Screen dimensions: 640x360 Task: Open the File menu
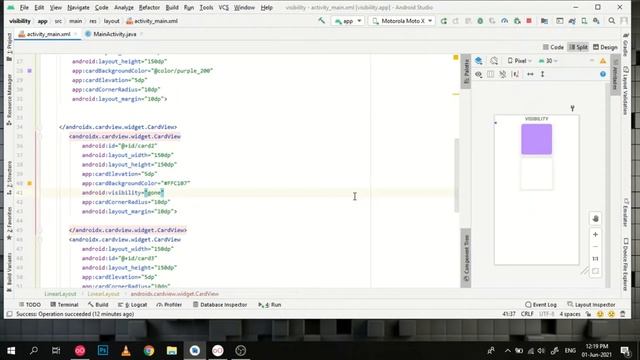[24, 7]
